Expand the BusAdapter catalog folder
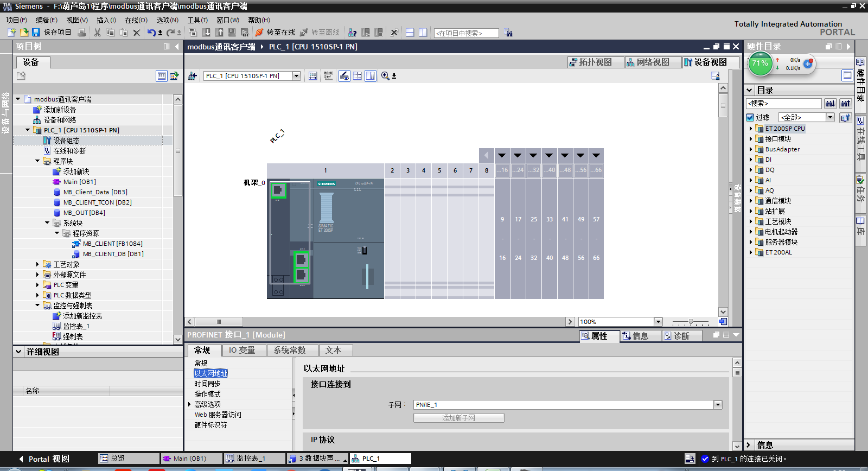Screen dimensions: 868x471 (x=751, y=149)
